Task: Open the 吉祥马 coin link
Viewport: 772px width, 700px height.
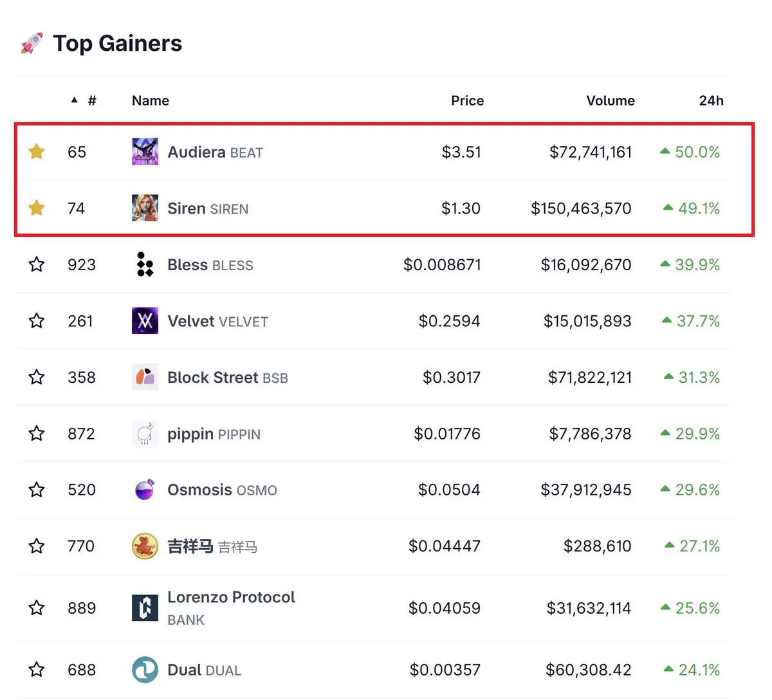Action: [x=212, y=546]
